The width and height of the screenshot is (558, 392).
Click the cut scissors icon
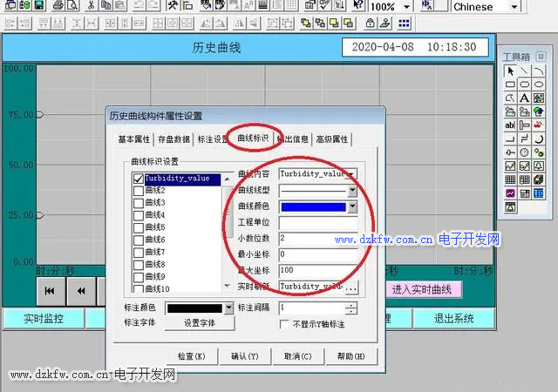tap(91, 6)
